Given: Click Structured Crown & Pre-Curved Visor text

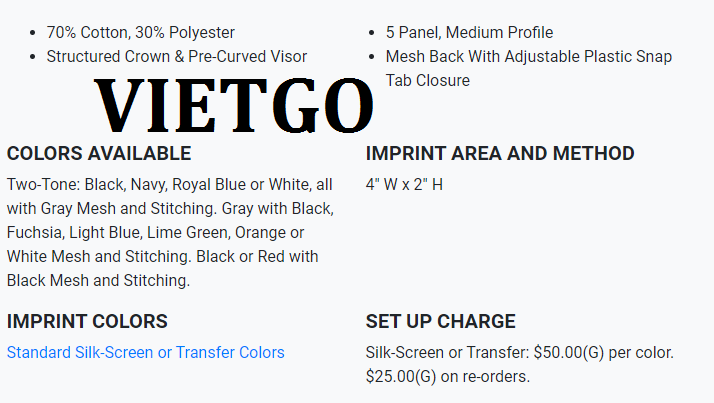Looking at the screenshot, I should [x=177, y=57].
